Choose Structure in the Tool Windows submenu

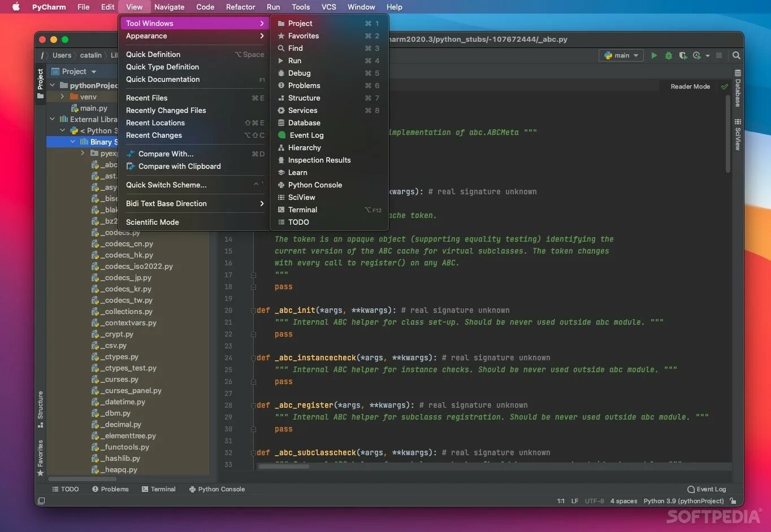pyautogui.click(x=329, y=98)
